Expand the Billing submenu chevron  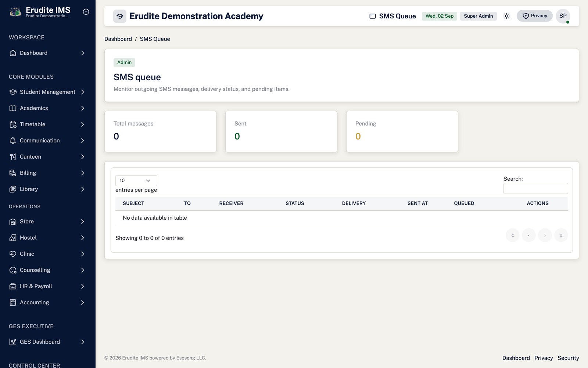click(83, 173)
